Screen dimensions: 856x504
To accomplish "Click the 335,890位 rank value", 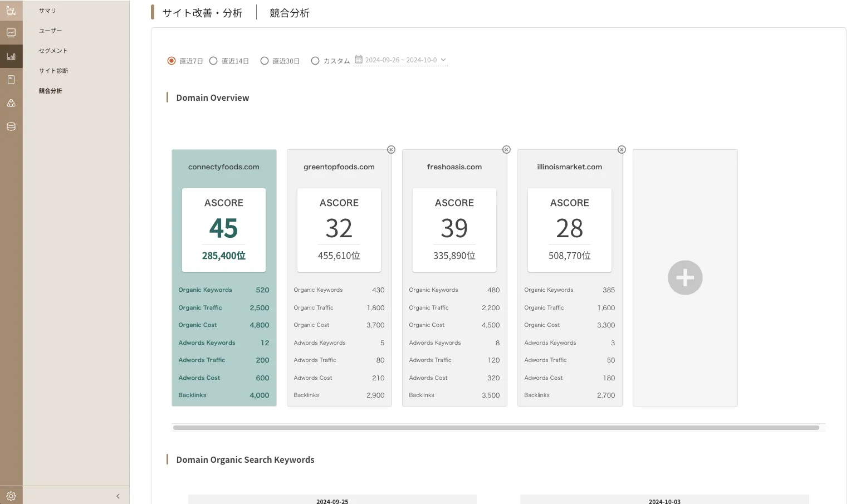I will click(x=454, y=256).
